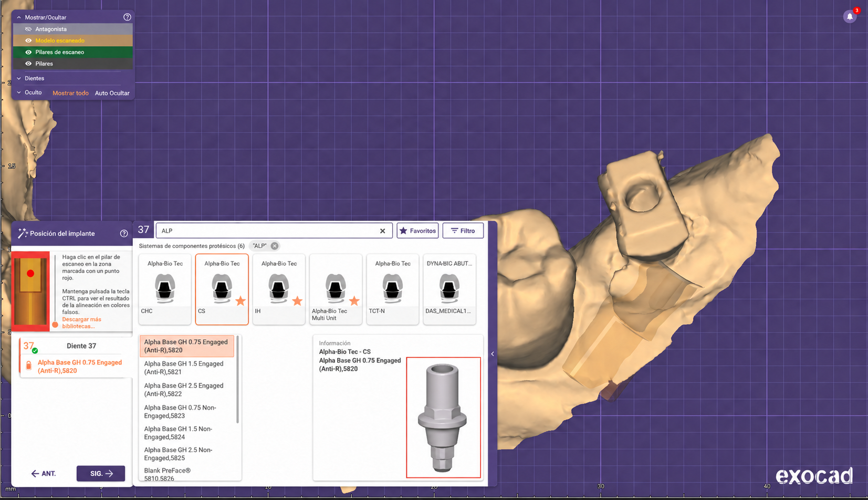
Task: Select Alpha Base GH 1.5 Engaged (Anti-R),5821
Action: [187, 368]
